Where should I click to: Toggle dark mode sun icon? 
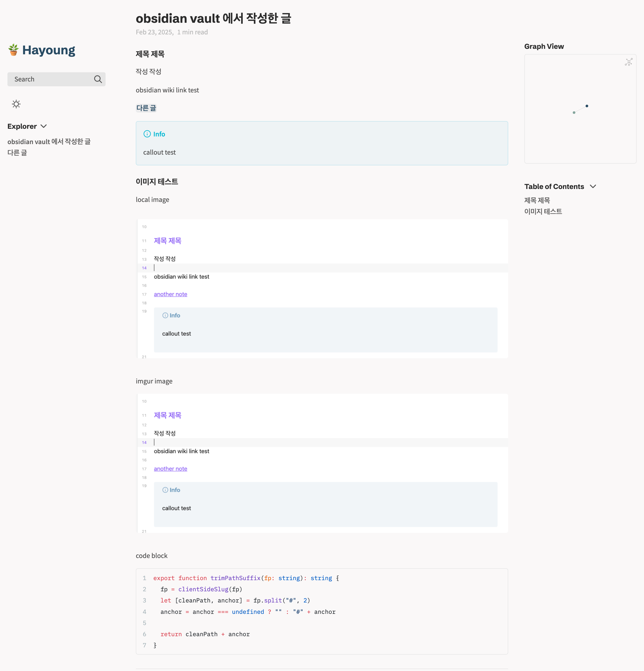[x=16, y=104]
